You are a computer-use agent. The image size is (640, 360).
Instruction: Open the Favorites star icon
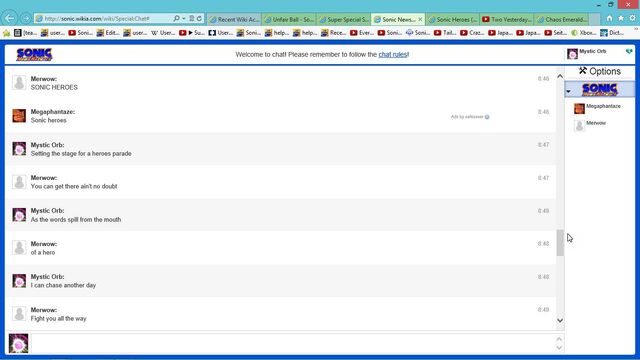click(x=621, y=18)
